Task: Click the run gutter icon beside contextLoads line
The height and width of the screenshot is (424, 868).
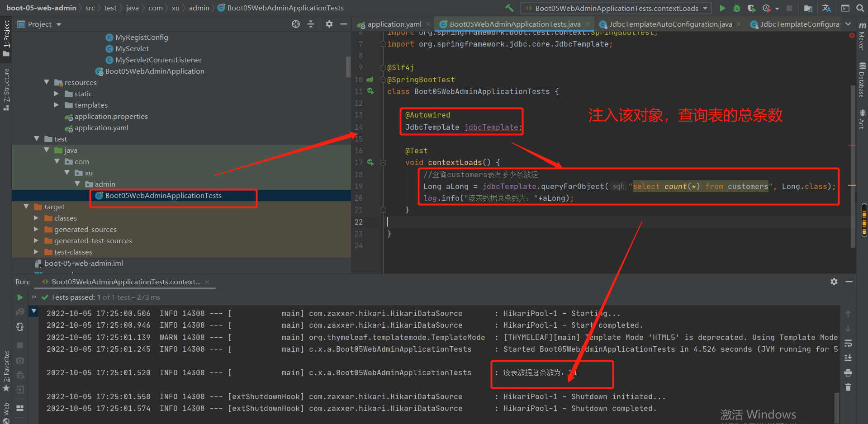Action: [370, 162]
